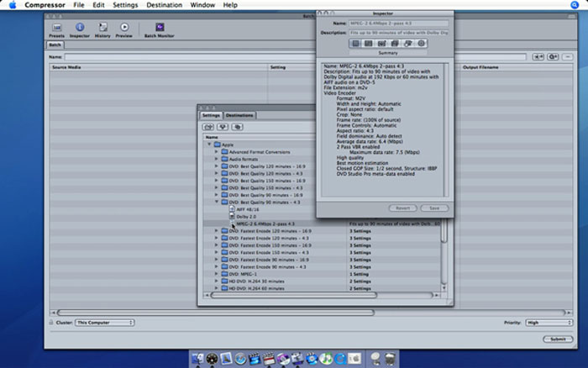588x368 pixels.
Task: Select the fourth (Filters) pane icon in Inspector
Action: [x=395, y=44]
